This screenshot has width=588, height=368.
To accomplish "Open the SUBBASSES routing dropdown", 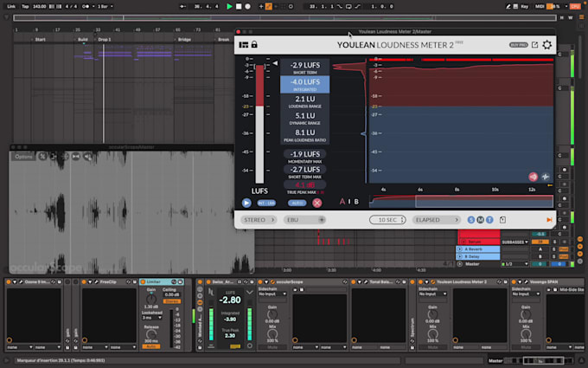I will click(514, 242).
